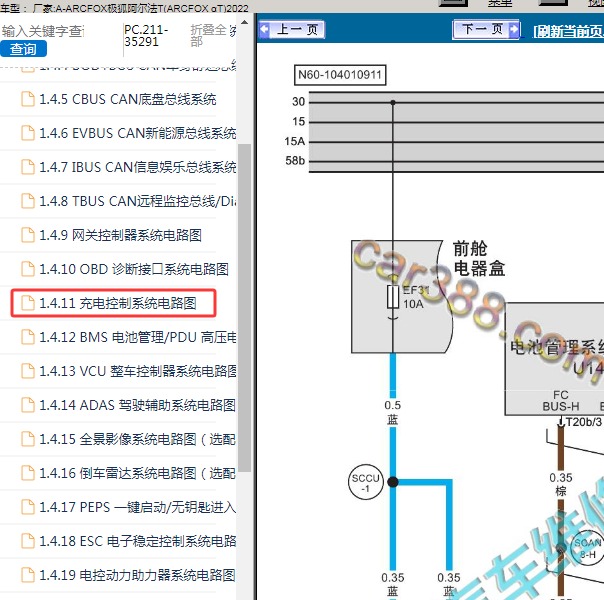
Task: Click the T20b/3 pin label
Action: (584, 422)
